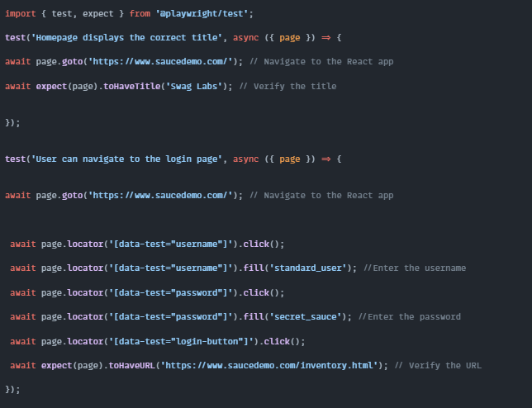Click the first saucedemo.com URL in goto
Screen dimensions: 532x408
pyautogui.click(x=163, y=61)
